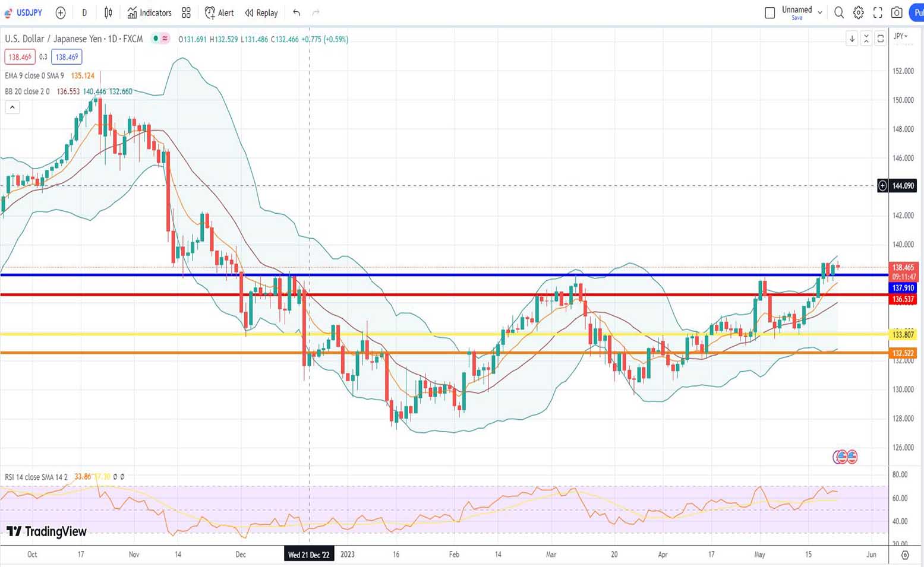
Task: Undo the last chart action
Action: pos(297,12)
